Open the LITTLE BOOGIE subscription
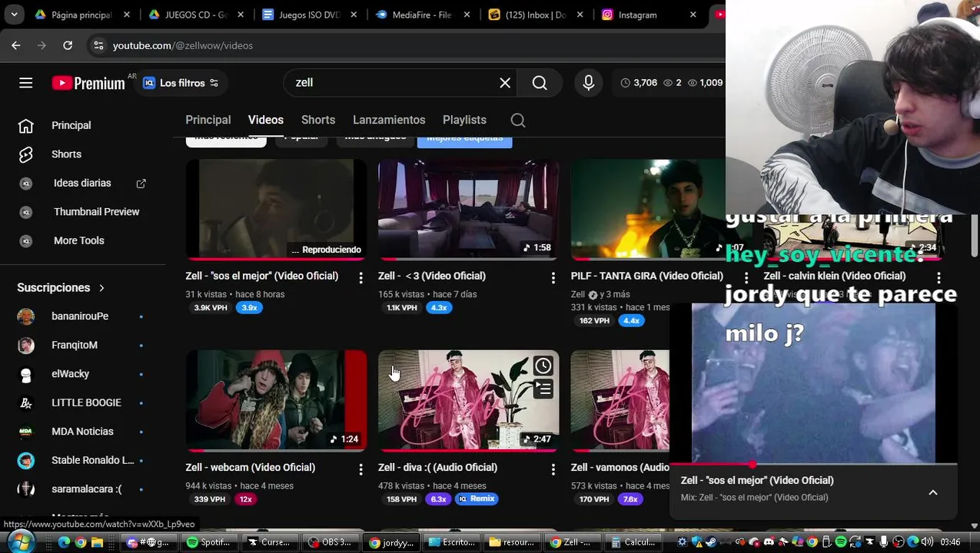 pyautogui.click(x=83, y=402)
